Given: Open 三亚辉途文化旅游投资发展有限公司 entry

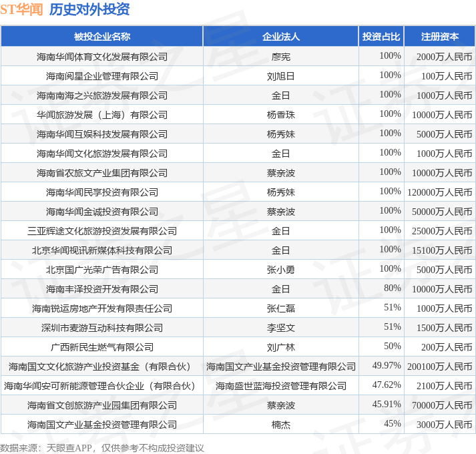Looking at the screenshot, I should (102, 231).
